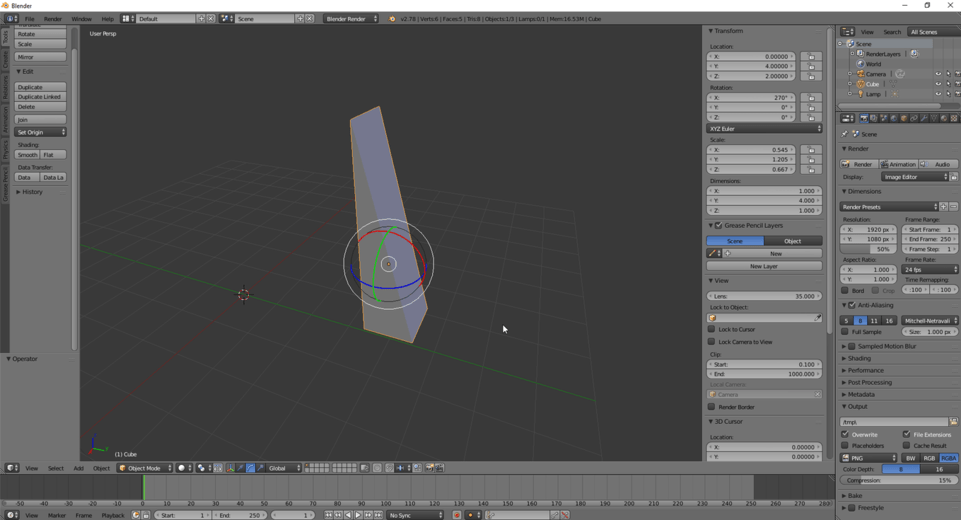Open the Object Mode dropdown
The height and width of the screenshot is (520, 961).
[144, 468]
